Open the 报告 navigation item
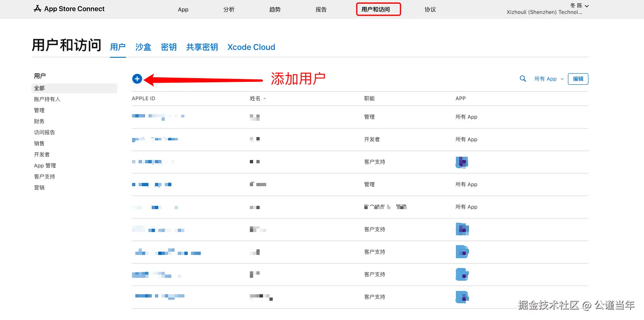The height and width of the screenshot is (320, 644). click(321, 9)
